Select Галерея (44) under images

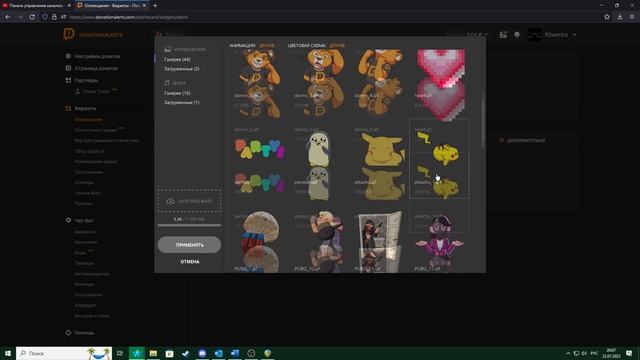click(x=177, y=59)
